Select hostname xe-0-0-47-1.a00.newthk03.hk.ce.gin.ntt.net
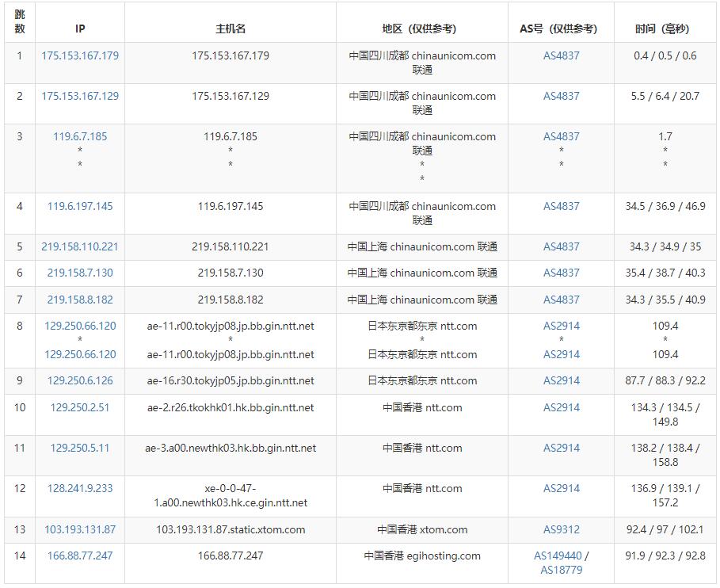Image resolution: width=720 pixels, height=588 pixels. (230, 495)
